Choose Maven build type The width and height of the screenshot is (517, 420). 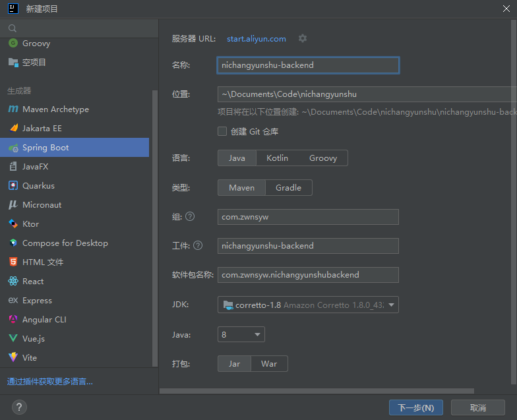(x=241, y=187)
